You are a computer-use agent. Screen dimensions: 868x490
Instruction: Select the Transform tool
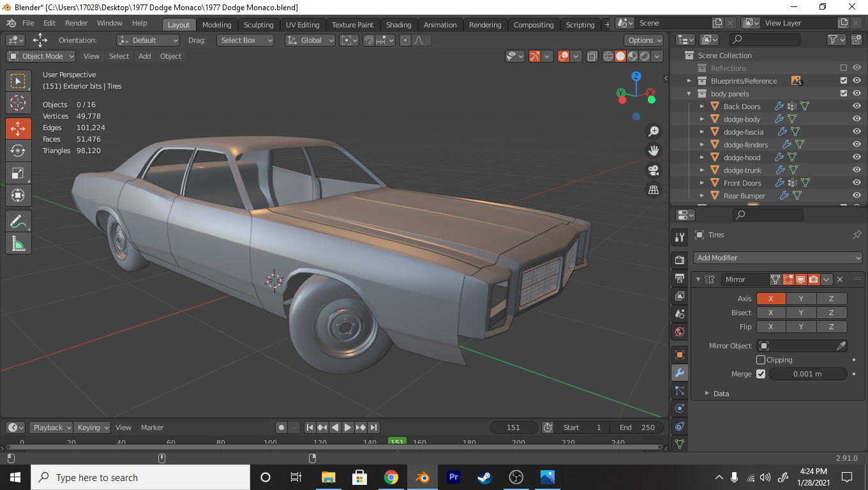[x=19, y=195]
